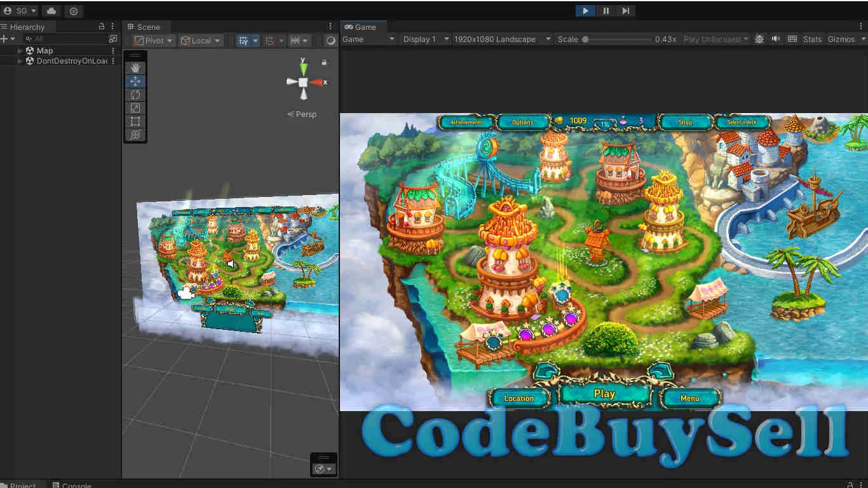Open the Scene view options menu
The image size is (868, 488).
(x=330, y=27)
